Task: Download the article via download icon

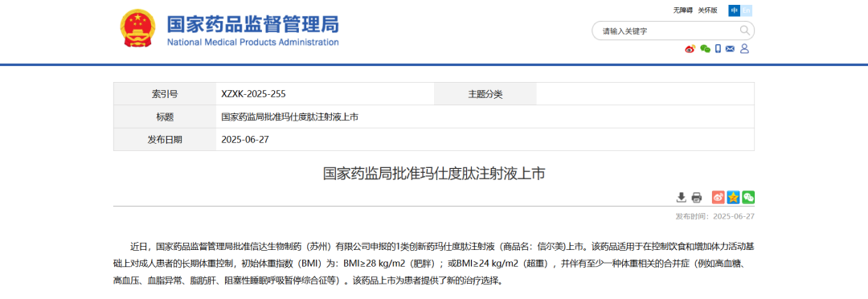Action: [682, 197]
